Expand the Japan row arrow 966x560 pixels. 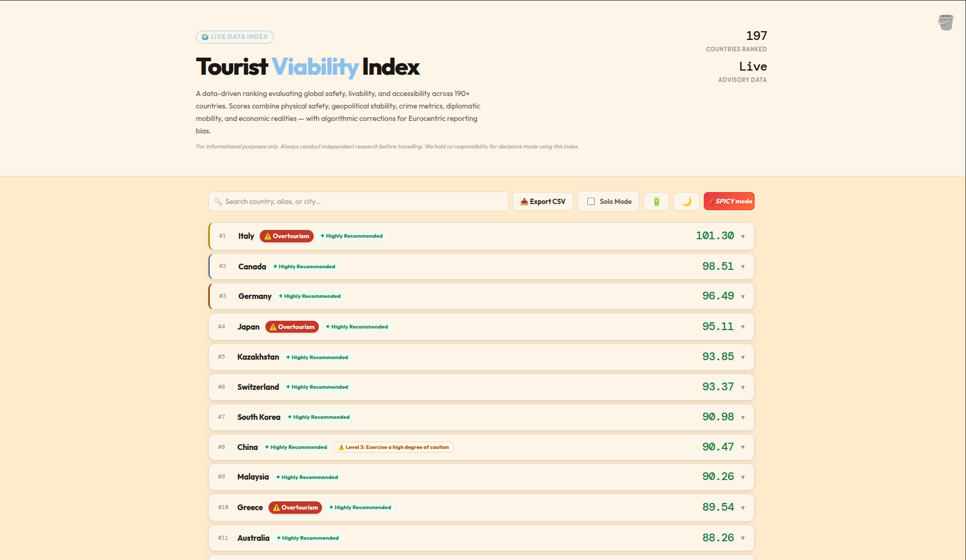click(x=743, y=327)
